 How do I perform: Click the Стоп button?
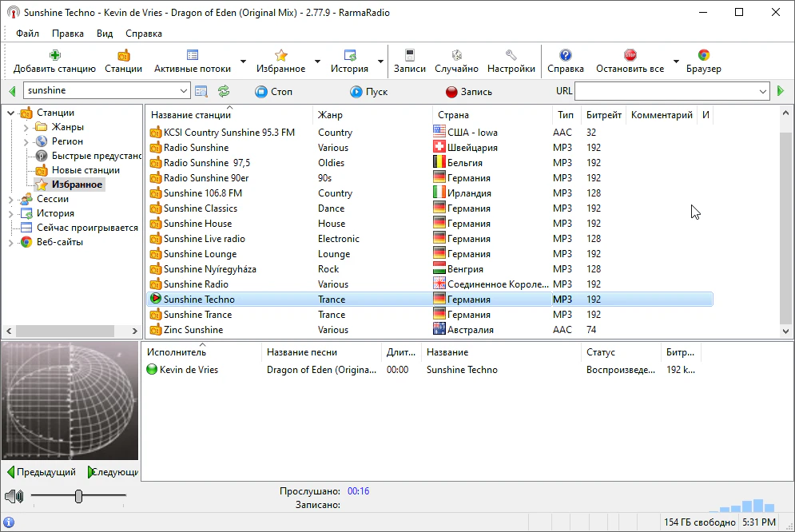tap(274, 92)
